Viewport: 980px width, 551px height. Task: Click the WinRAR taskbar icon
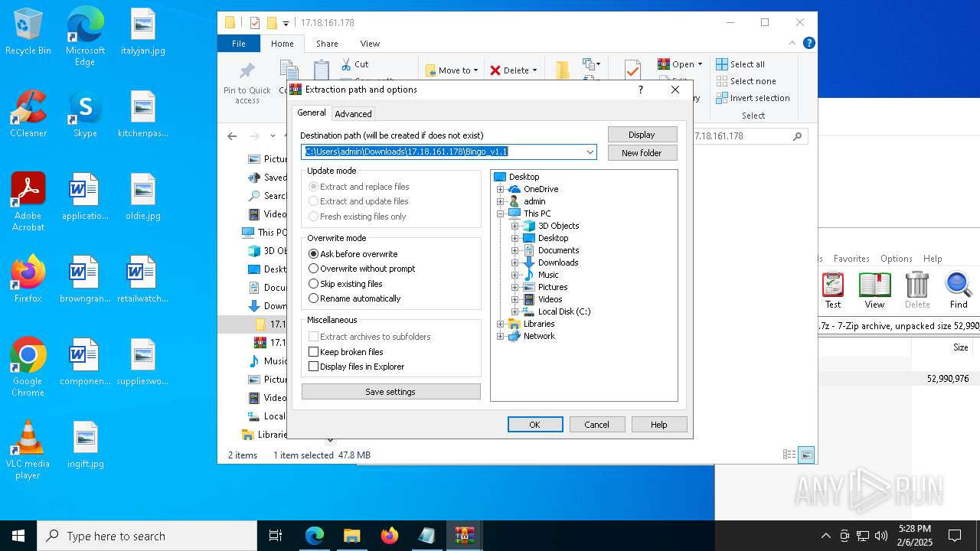click(465, 536)
